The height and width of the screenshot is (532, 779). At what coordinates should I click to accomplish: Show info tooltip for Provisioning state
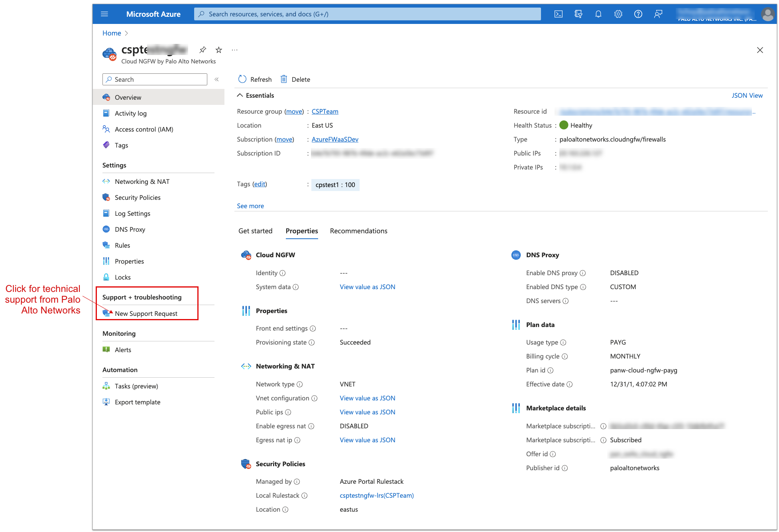(x=312, y=343)
